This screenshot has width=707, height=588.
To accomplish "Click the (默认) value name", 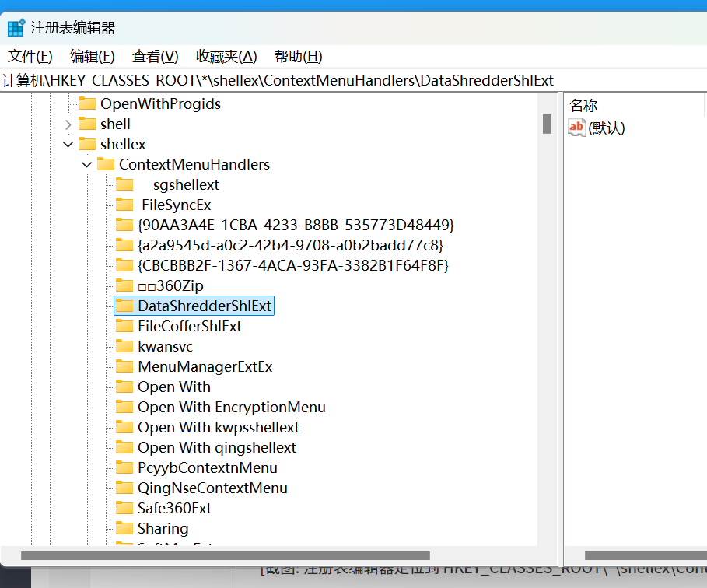I will [x=607, y=128].
